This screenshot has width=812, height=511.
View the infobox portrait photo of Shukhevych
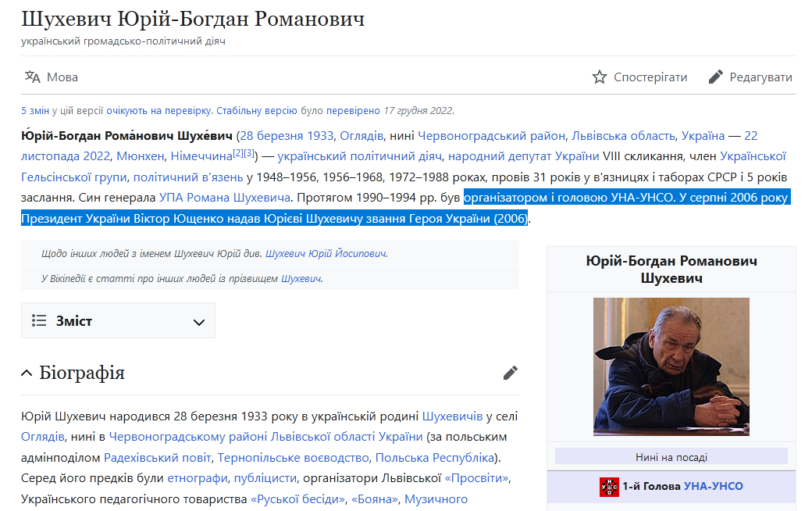(671, 366)
